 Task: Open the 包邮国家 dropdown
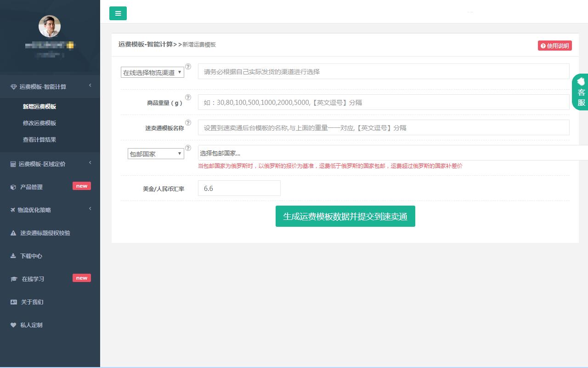pos(155,153)
